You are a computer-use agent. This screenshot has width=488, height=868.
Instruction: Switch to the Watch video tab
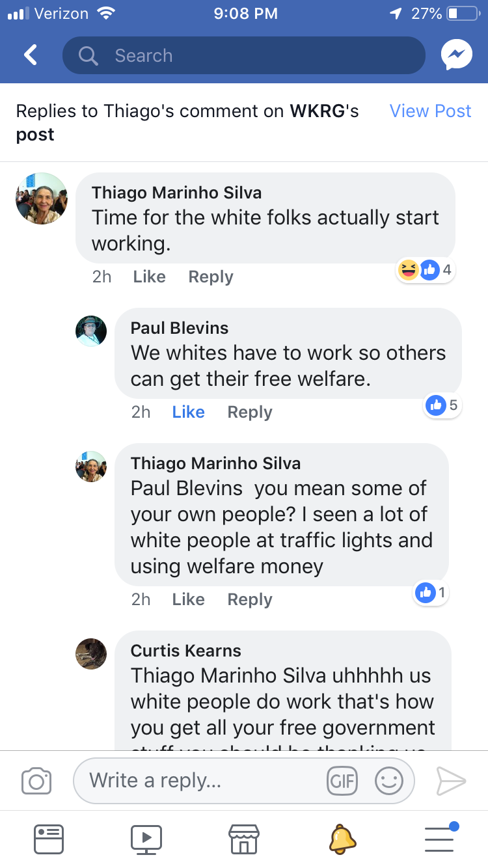click(x=146, y=839)
